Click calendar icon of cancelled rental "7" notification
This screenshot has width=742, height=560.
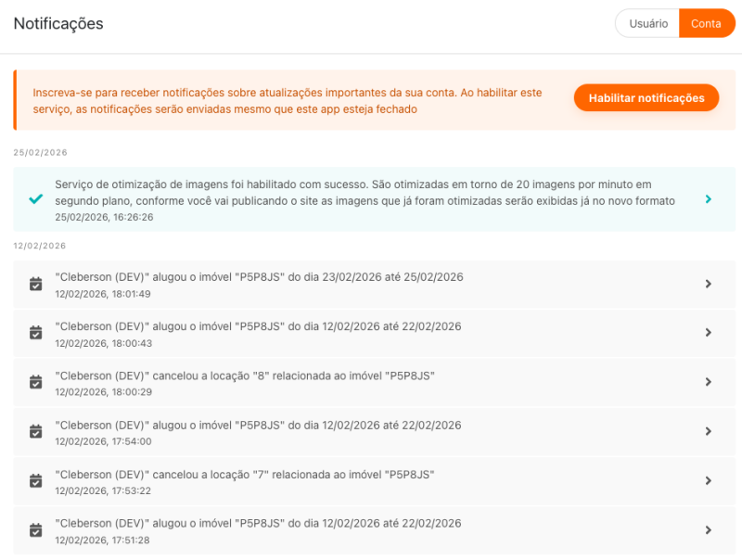[x=35, y=480]
